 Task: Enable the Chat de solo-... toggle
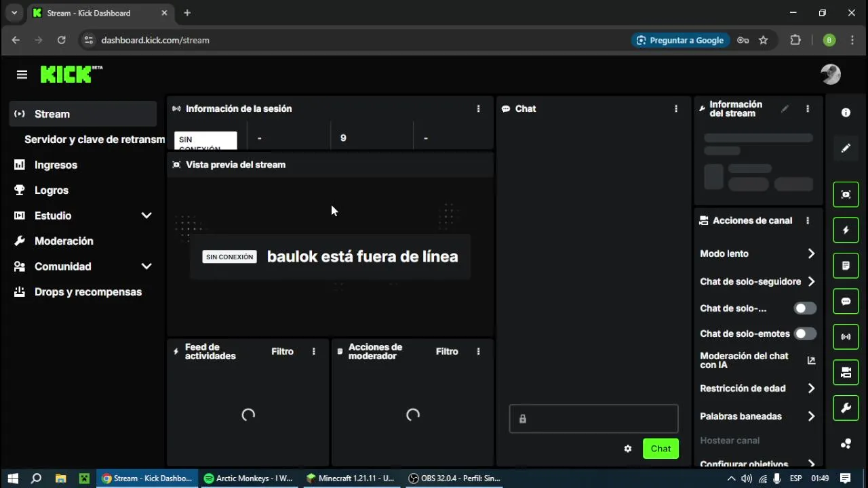(805, 308)
